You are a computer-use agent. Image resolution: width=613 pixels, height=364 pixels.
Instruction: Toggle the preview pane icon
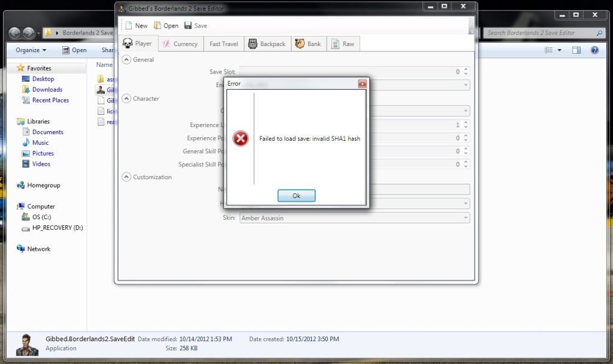(576, 50)
